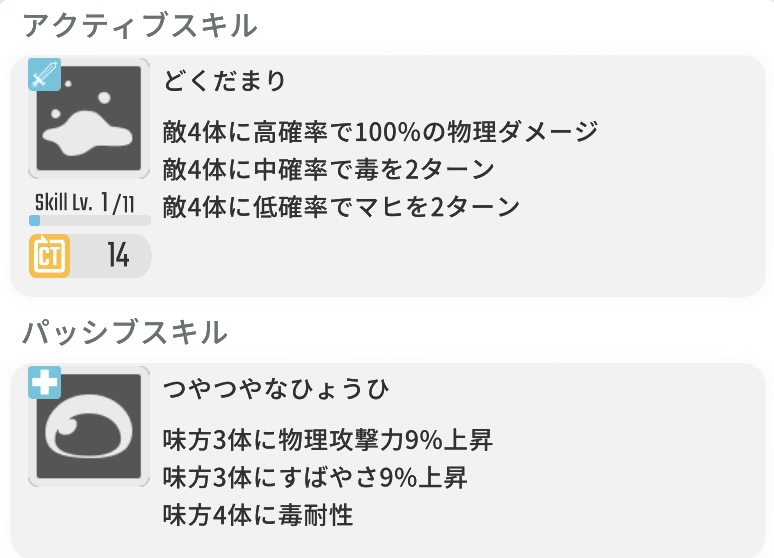
Task: Select the パッシブスキル section heading
Action: tap(125, 332)
